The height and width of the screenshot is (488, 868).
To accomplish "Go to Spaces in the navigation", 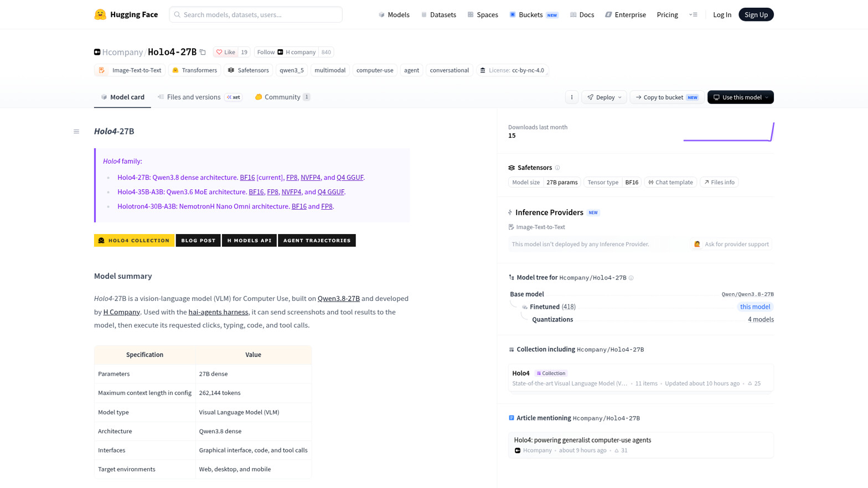I will 483,14.
